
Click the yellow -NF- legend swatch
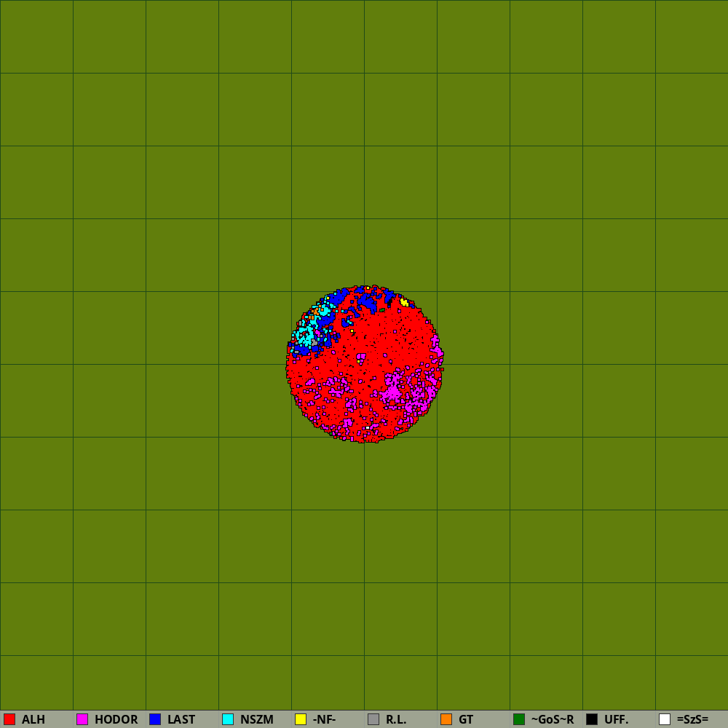click(x=301, y=719)
